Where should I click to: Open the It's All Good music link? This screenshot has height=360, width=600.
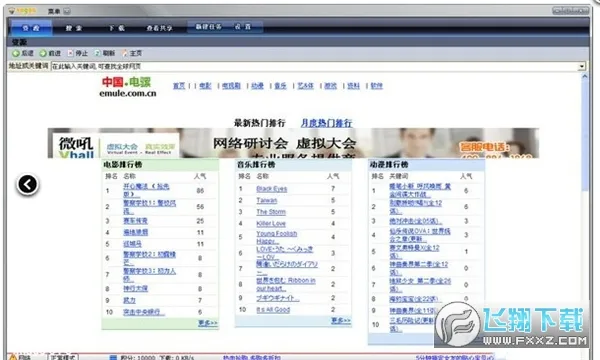273,310
